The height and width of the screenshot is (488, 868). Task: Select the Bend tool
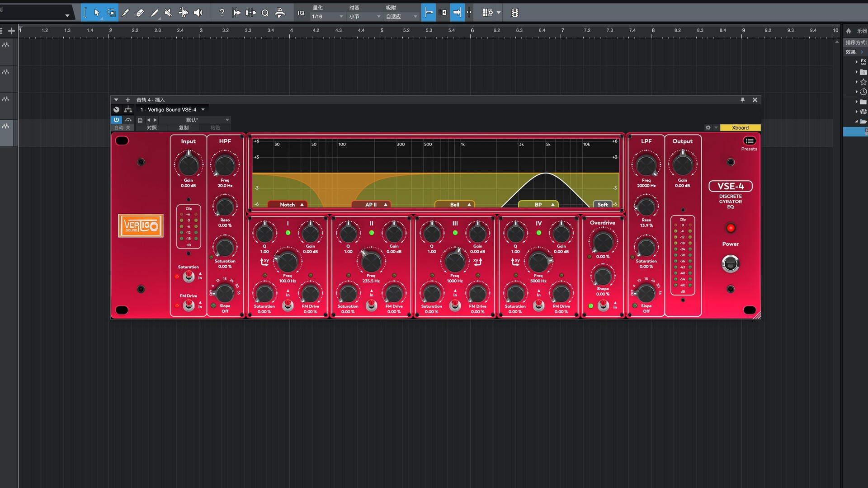click(183, 13)
